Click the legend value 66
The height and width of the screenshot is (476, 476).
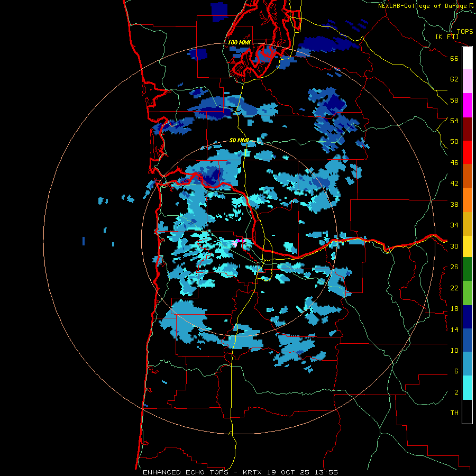(x=454, y=58)
